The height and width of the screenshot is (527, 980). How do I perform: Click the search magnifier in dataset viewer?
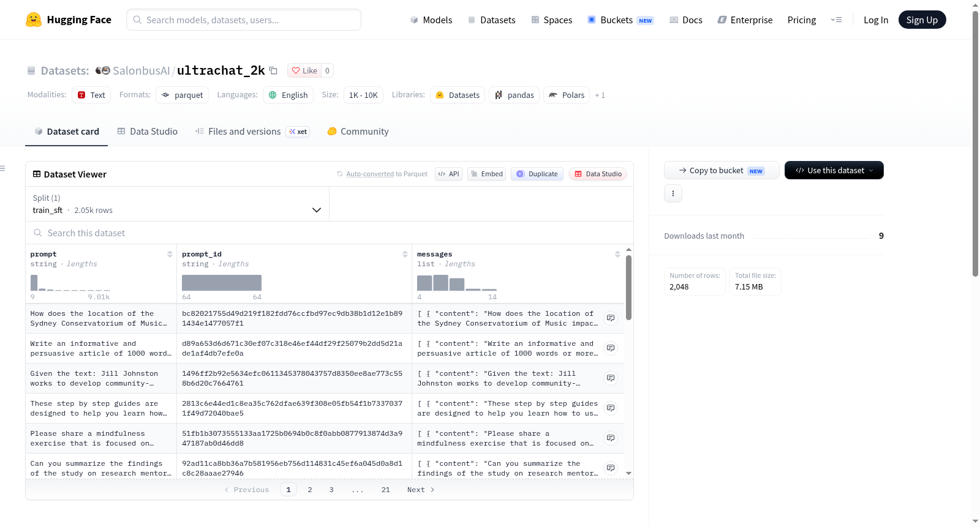coord(38,233)
